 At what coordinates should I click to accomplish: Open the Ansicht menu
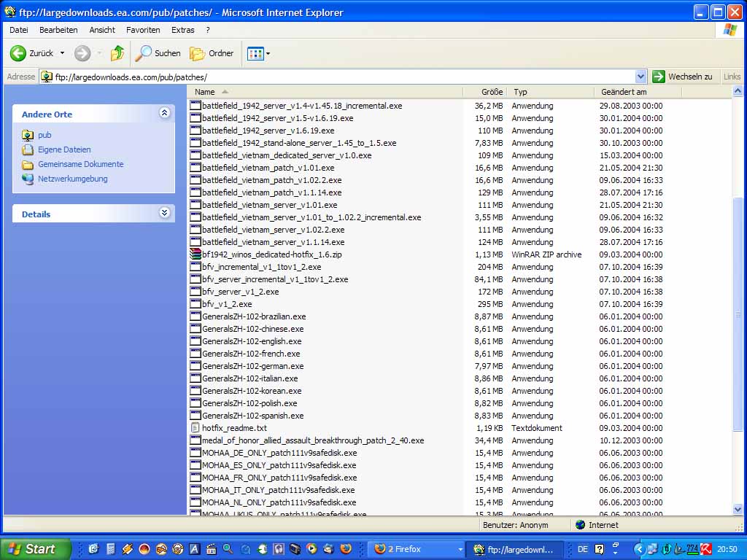point(102,30)
